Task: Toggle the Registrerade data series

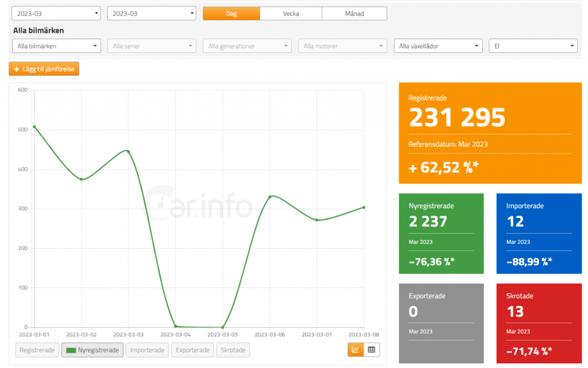Action: coord(37,350)
